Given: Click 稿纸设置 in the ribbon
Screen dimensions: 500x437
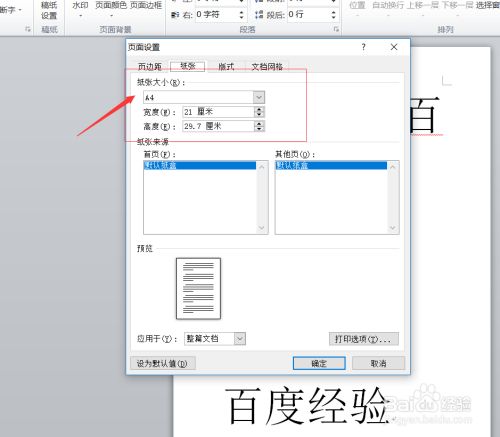Looking at the screenshot, I should coord(49,10).
